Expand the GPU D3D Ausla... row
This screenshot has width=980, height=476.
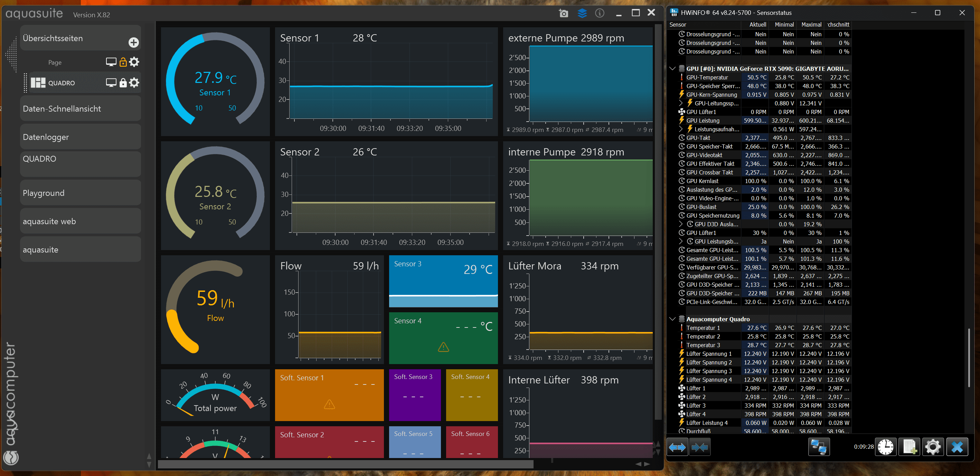point(681,224)
